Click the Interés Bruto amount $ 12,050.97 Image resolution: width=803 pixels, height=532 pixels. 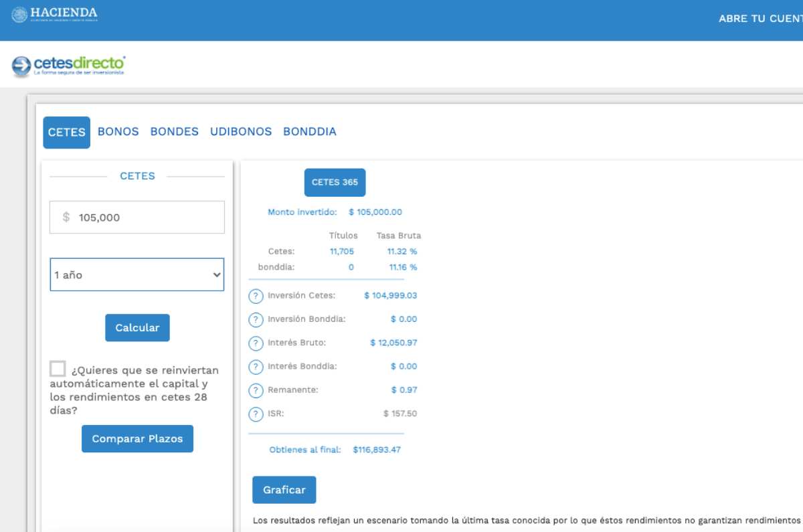pyautogui.click(x=393, y=343)
